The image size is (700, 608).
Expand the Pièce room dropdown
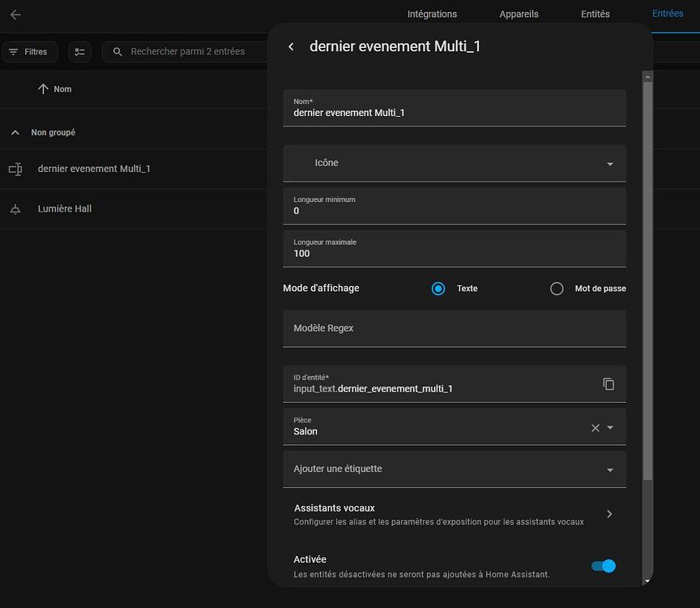611,427
